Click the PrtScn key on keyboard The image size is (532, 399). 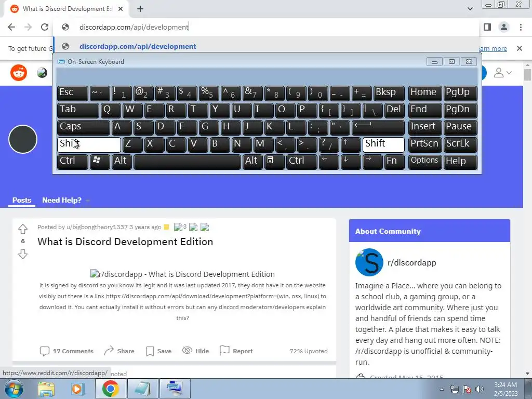tap(425, 144)
